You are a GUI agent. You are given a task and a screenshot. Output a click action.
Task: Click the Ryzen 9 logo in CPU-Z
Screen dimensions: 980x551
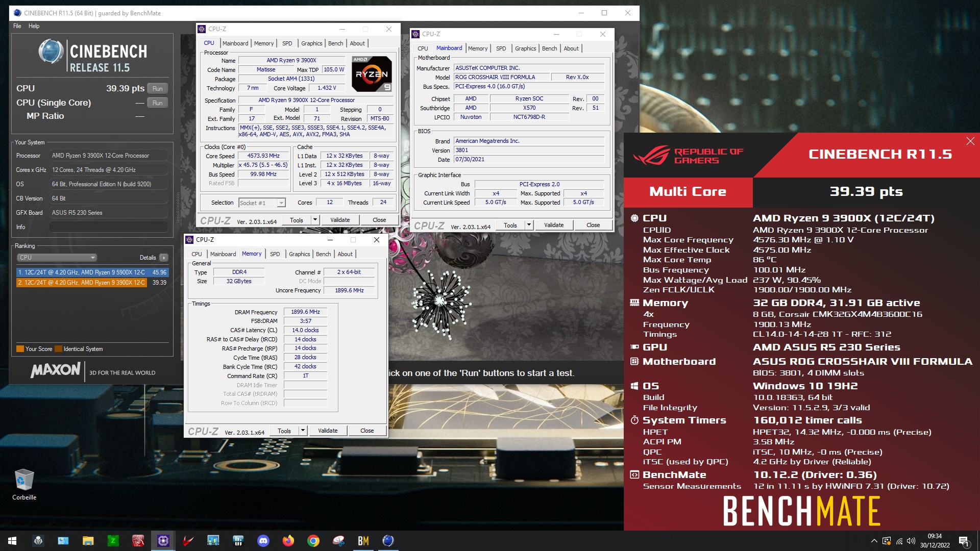372,74
